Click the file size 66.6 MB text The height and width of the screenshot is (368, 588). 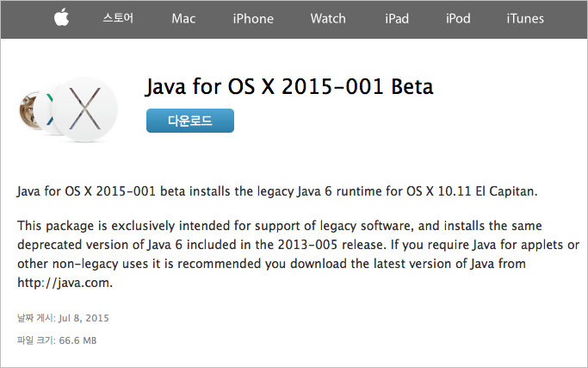click(77, 340)
